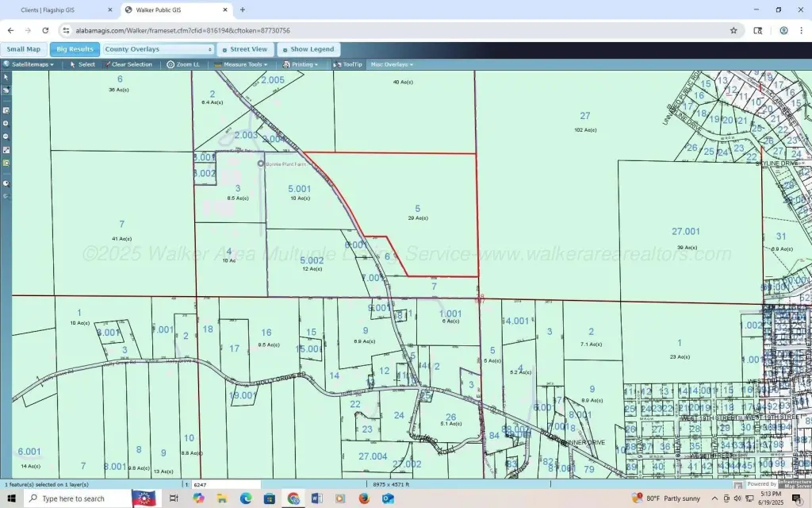
Task: Click the Street View button
Action: point(245,49)
